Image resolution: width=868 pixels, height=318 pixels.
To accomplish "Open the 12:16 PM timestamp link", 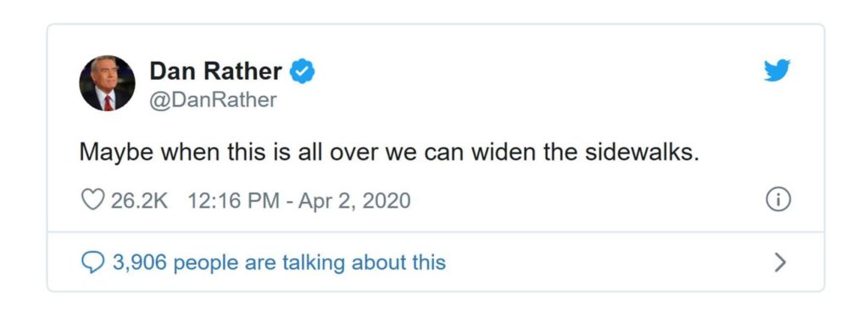I will coord(234,200).
